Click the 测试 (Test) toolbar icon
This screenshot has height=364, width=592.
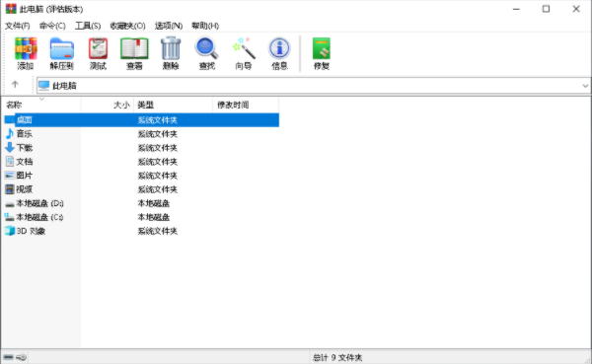coord(98,48)
